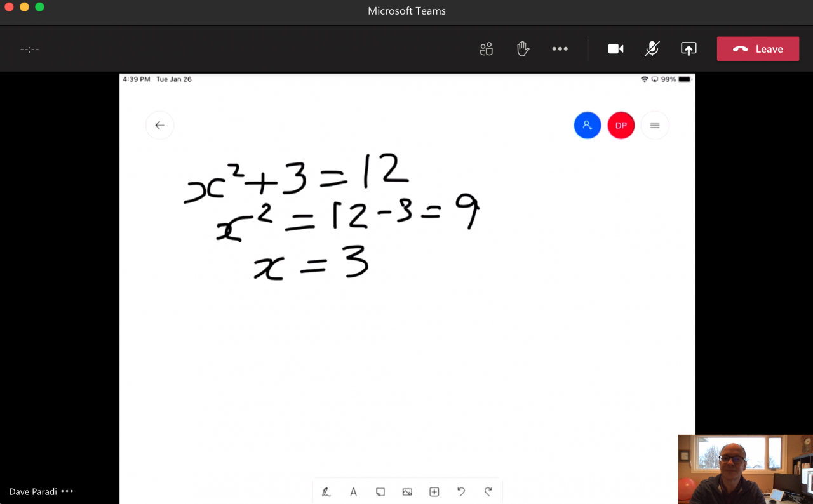Select the pen drawing tool

[x=326, y=491]
